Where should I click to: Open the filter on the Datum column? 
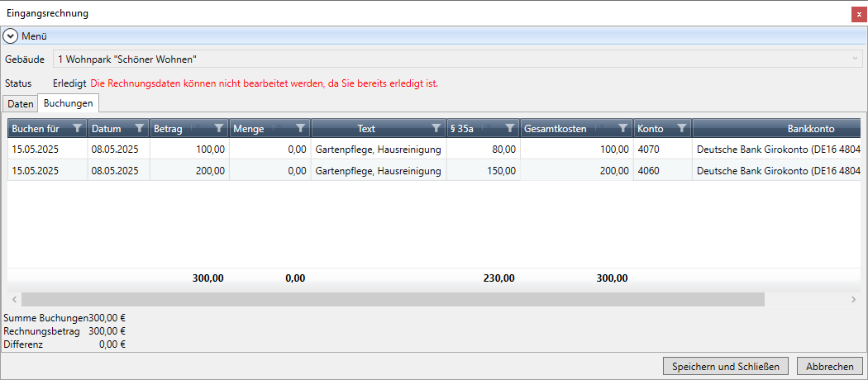tap(139, 128)
